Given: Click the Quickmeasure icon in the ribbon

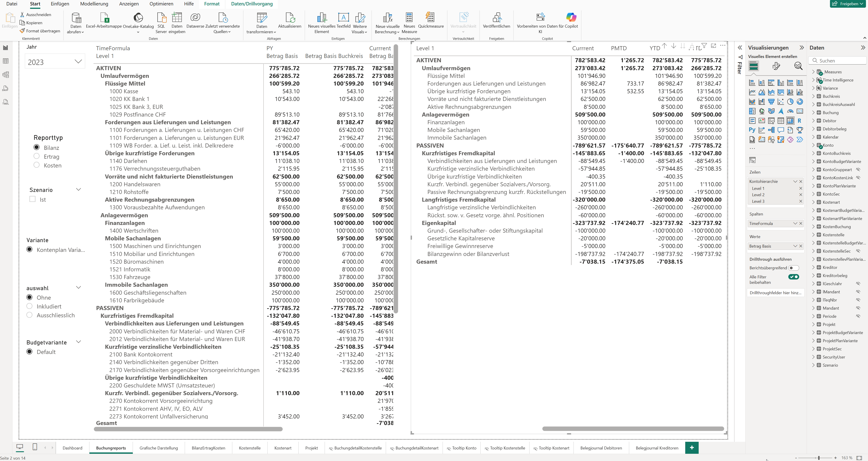Looking at the screenshot, I should (x=430, y=17).
